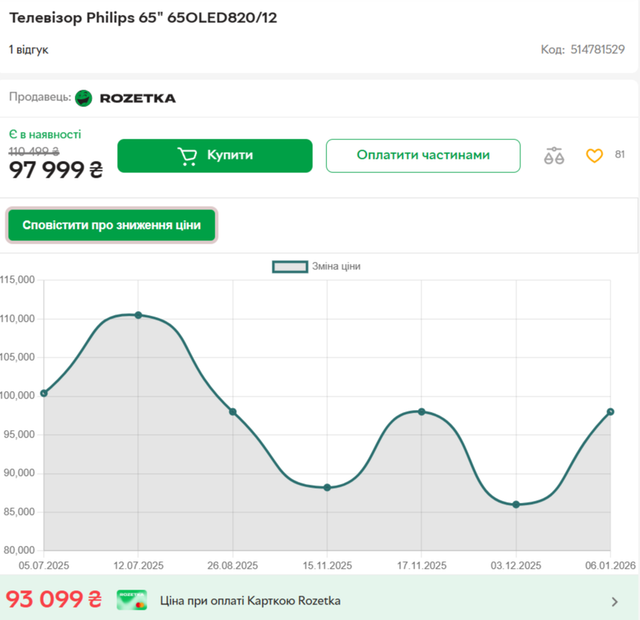This screenshot has width=640, height=620.
Task: Toggle the Зміна ціни legend box
Action: pos(290,267)
